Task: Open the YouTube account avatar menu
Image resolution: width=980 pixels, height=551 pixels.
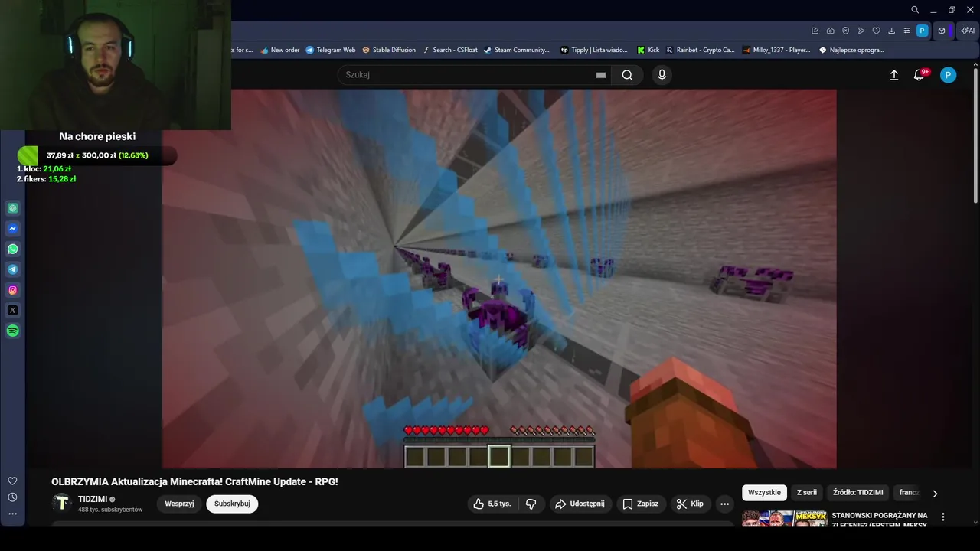Action: click(948, 75)
